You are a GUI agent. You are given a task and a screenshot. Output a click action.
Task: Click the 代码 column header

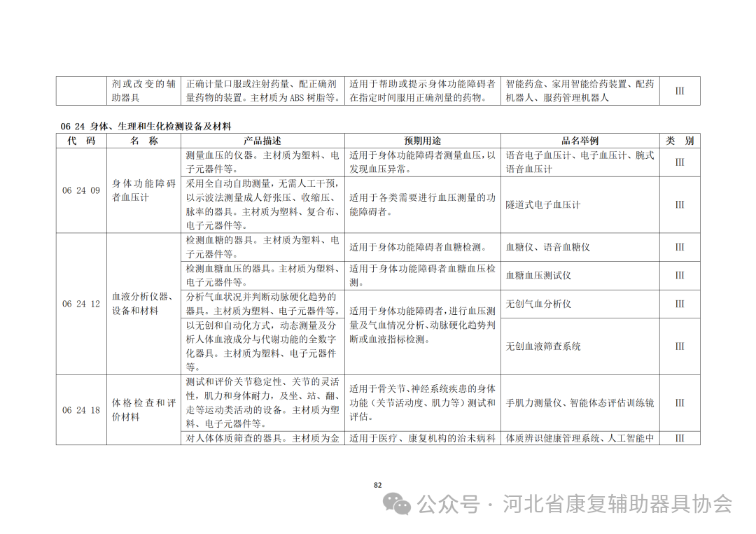[x=81, y=140]
